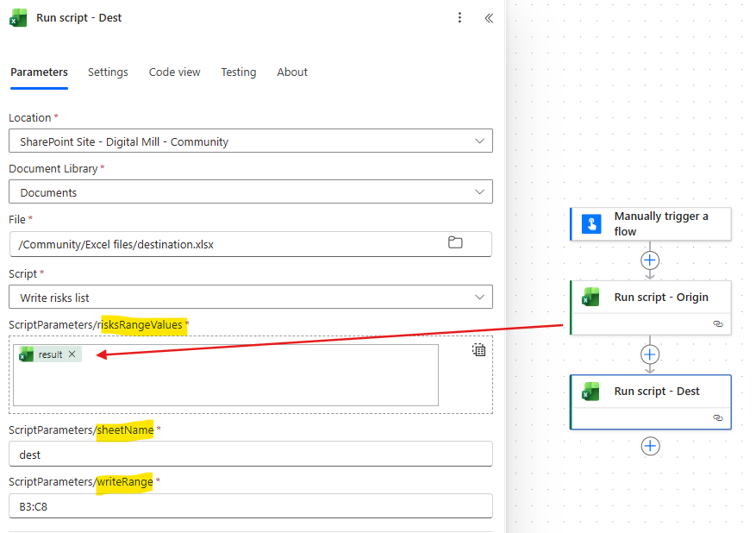Select the Excel icon on Run script - Origin card
Screen dimensions: 756x533
[x=590, y=297]
